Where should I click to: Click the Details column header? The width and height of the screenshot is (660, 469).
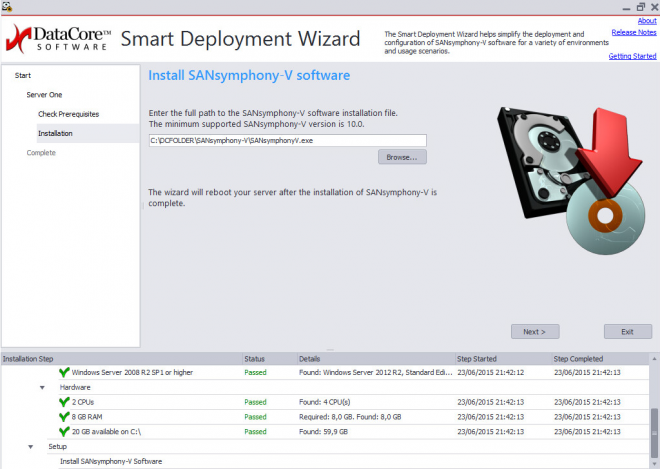pyautogui.click(x=376, y=359)
